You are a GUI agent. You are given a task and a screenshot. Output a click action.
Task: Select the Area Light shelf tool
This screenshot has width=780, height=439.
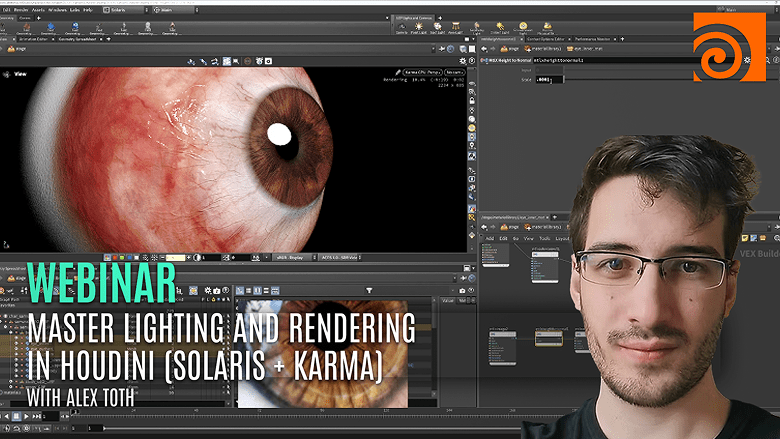(x=456, y=28)
